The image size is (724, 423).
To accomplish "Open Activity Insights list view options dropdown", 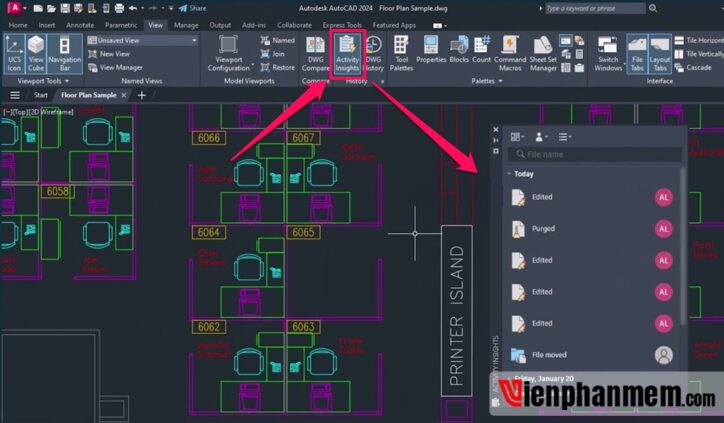I will (x=564, y=137).
